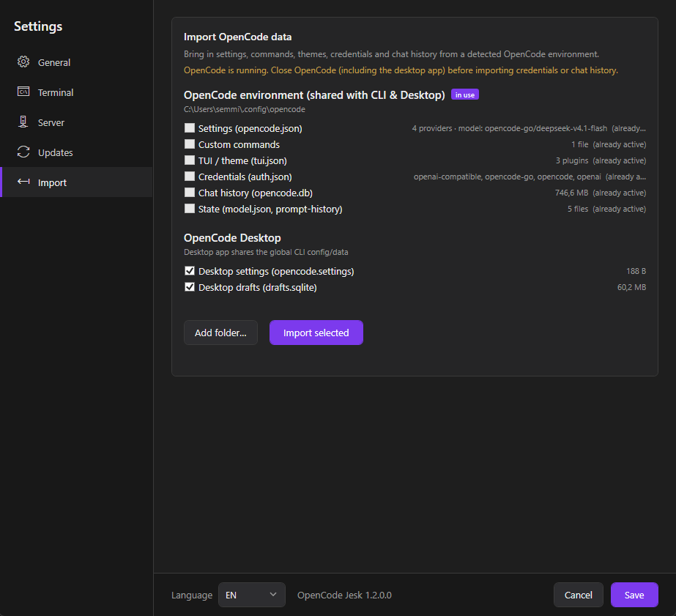
Task: Click the General gear icon
Action: tap(23, 62)
